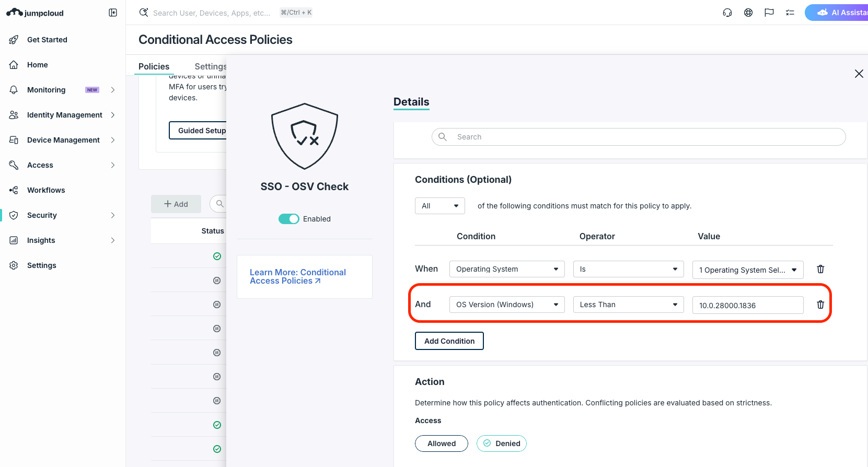Viewport: 868px width, 467px height.
Task: Open the AI Assistant button
Action: [837, 13]
